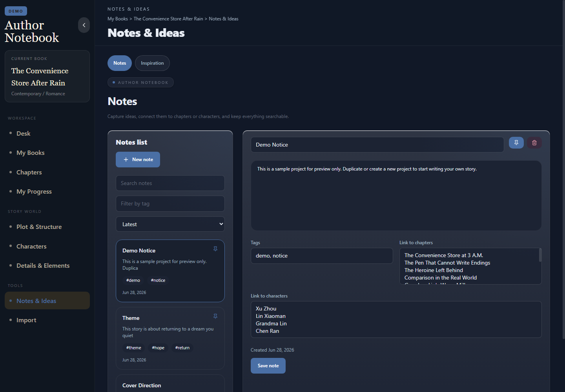Pin the open note using the blue pin icon
Screen dimensions: 565x392
pyautogui.click(x=516, y=143)
